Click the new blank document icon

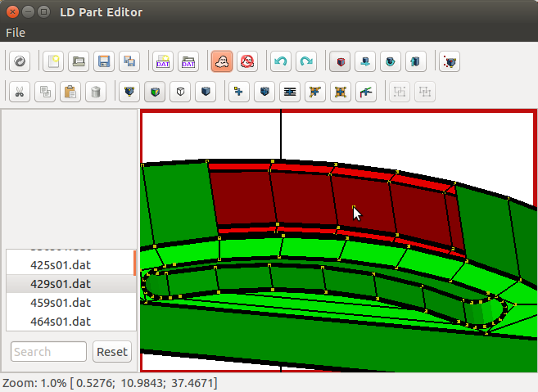point(53,61)
